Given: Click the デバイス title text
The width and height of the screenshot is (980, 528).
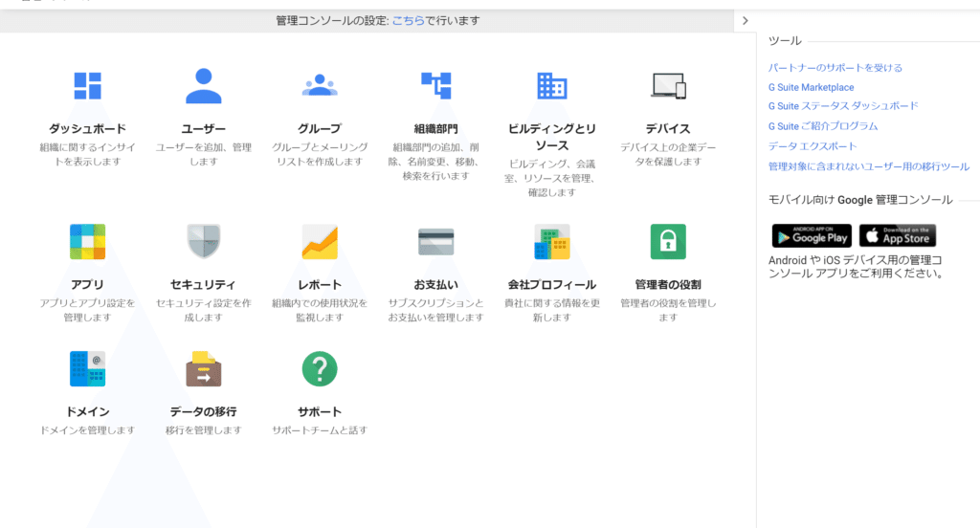Looking at the screenshot, I should tap(668, 129).
